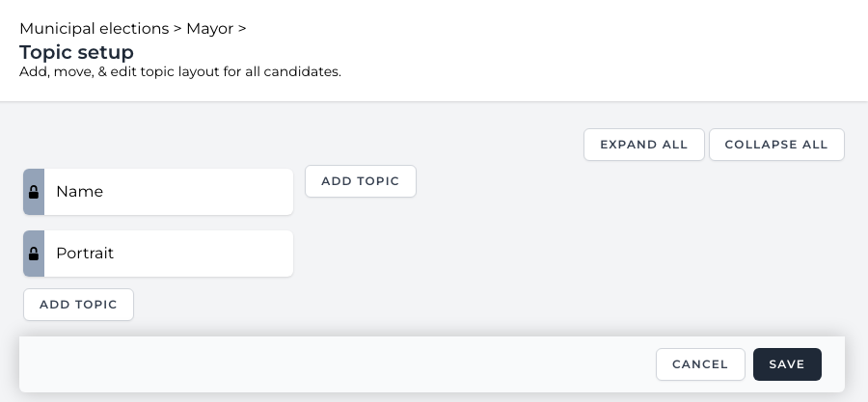
Task: Open the Mayor breadcrumb link
Action: coord(209,29)
